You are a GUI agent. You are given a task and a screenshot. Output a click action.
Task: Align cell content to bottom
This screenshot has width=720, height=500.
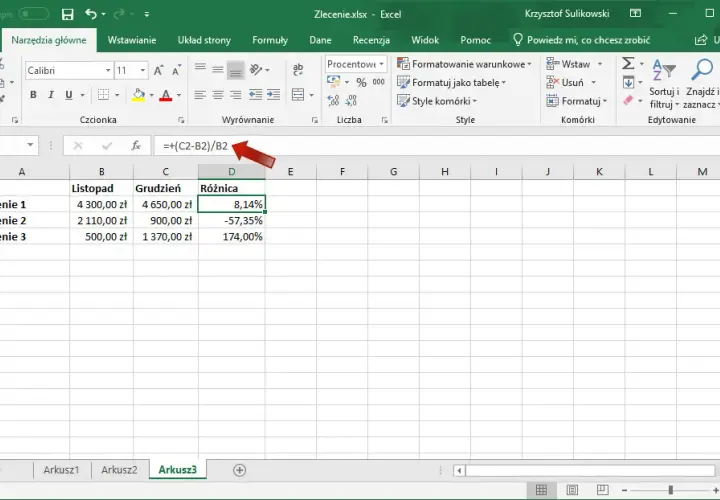click(236, 70)
